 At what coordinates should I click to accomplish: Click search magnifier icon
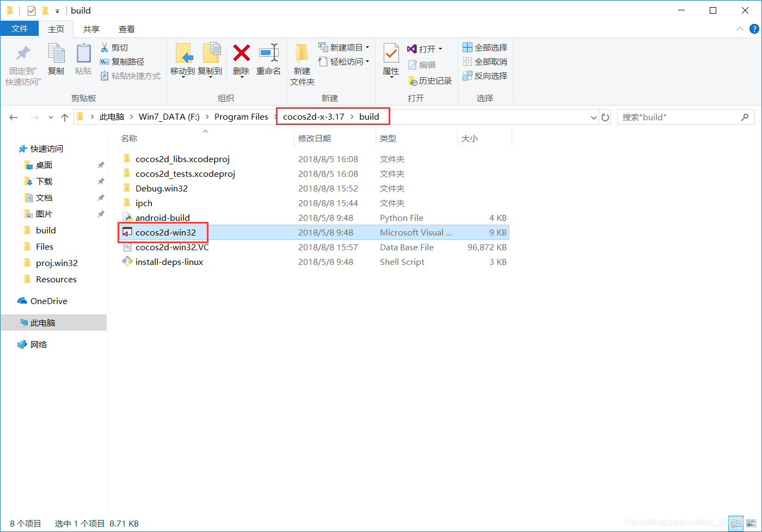[745, 117]
